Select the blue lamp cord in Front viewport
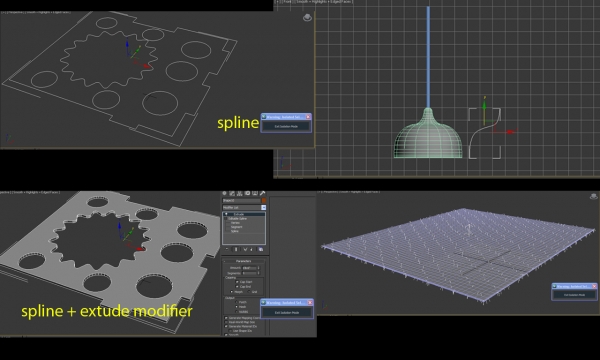The width and height of the screenshot is (600, 360). [x=428, y=57]
